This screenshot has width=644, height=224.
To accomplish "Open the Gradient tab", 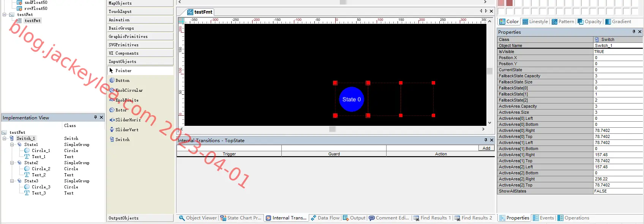I will (x=618, y=22).
